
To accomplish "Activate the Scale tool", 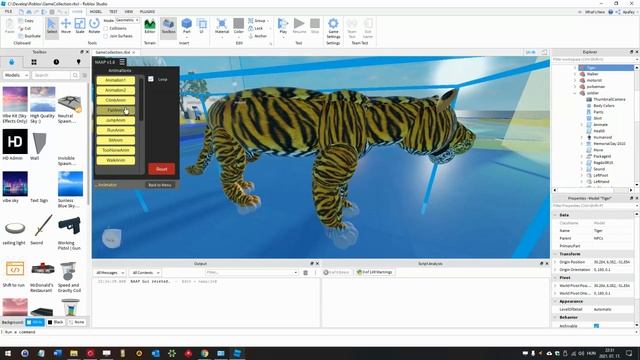I will point(80,27).
